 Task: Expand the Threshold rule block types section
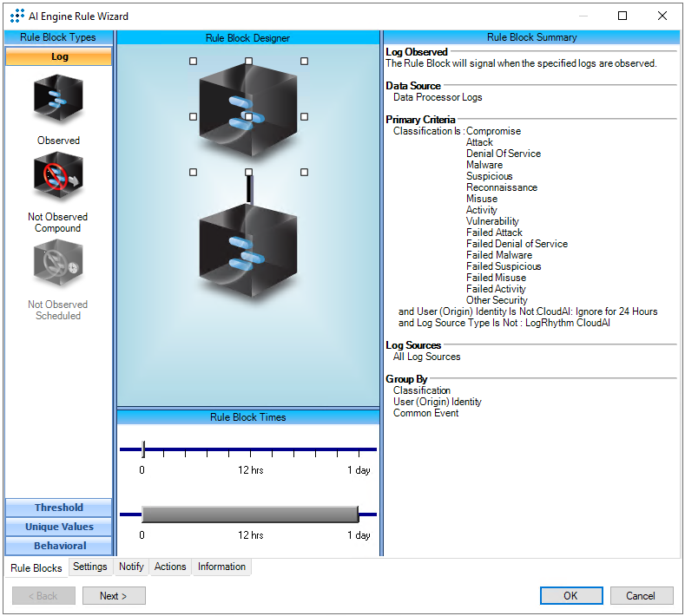[x=59, y=508]
